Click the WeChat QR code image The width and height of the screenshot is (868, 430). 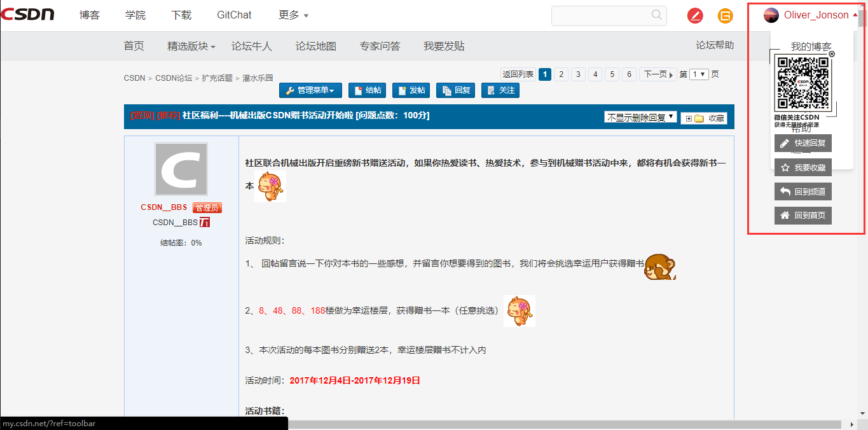(803, 84)
